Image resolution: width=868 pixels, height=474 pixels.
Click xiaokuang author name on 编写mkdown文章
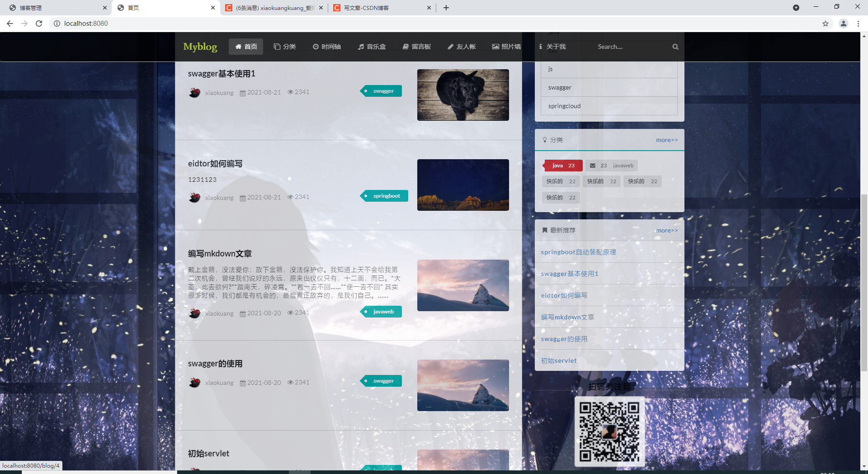click(x=219, y=313)
